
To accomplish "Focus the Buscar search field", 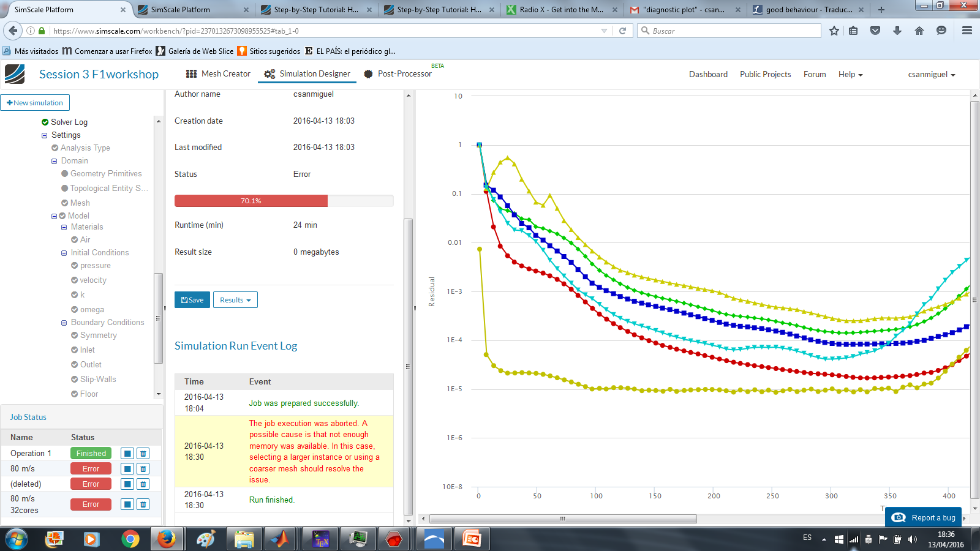I will [729, 31].
